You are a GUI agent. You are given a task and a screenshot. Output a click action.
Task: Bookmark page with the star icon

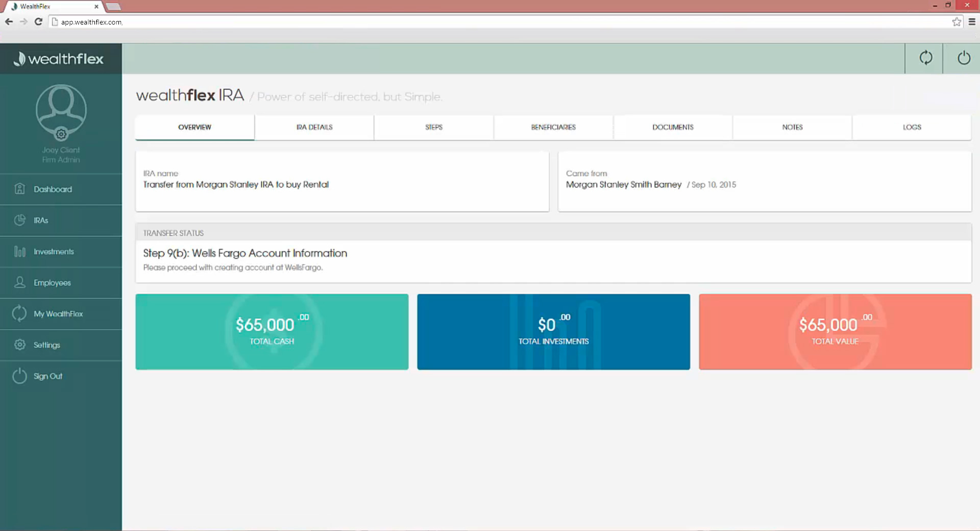pyautogui.click(x=957, y=22)
